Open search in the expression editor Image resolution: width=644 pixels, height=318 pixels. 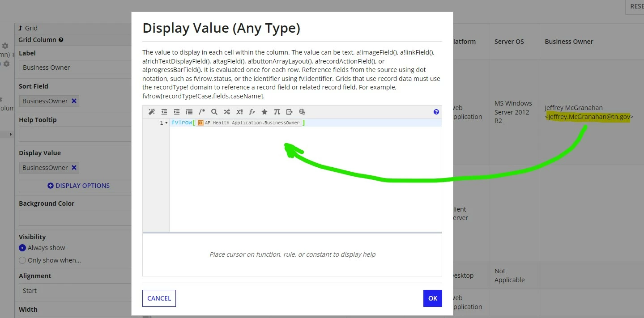click(x=214, y=112)
